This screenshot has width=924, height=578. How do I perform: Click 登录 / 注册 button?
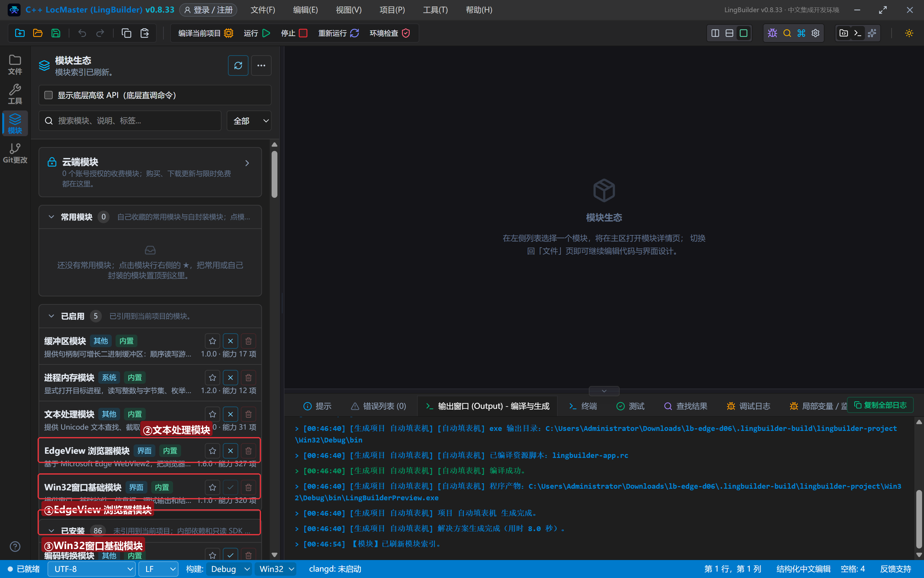208,10
